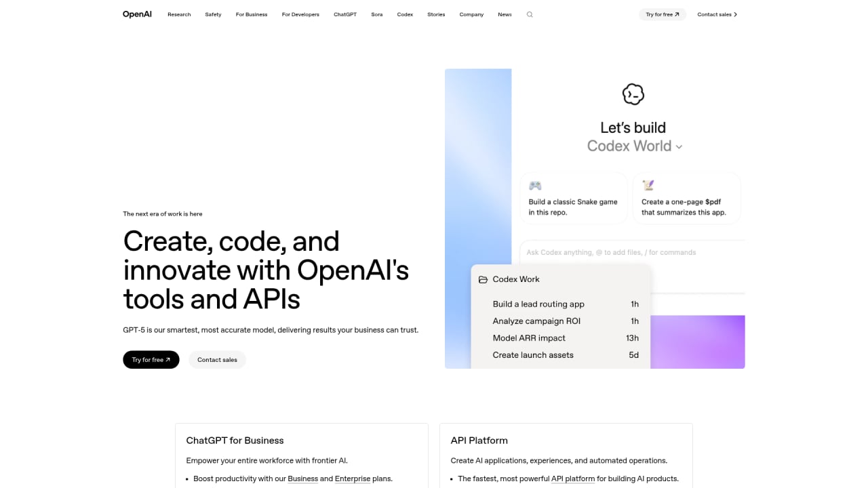
Task: Open the For Developers menu
Action: 300,14
